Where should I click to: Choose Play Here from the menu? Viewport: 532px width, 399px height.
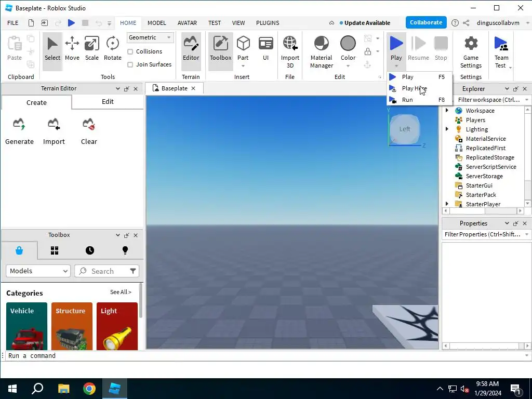(419, 88)
